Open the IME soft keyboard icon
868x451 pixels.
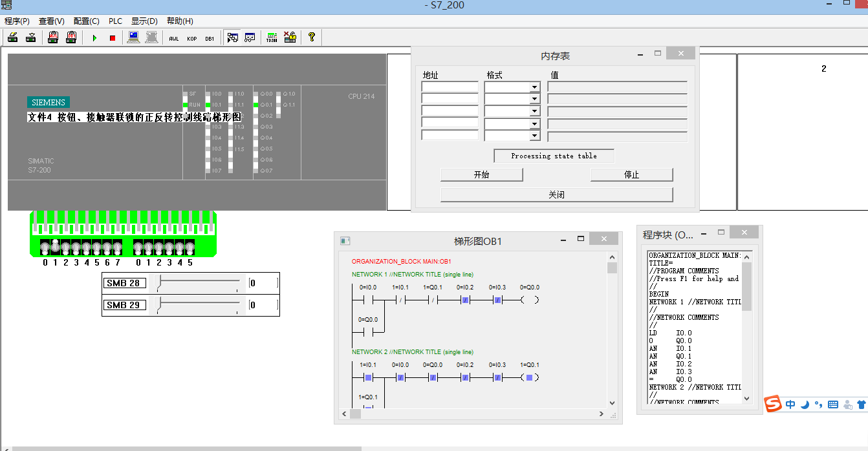pyautogui.click(x=833, y=405)
